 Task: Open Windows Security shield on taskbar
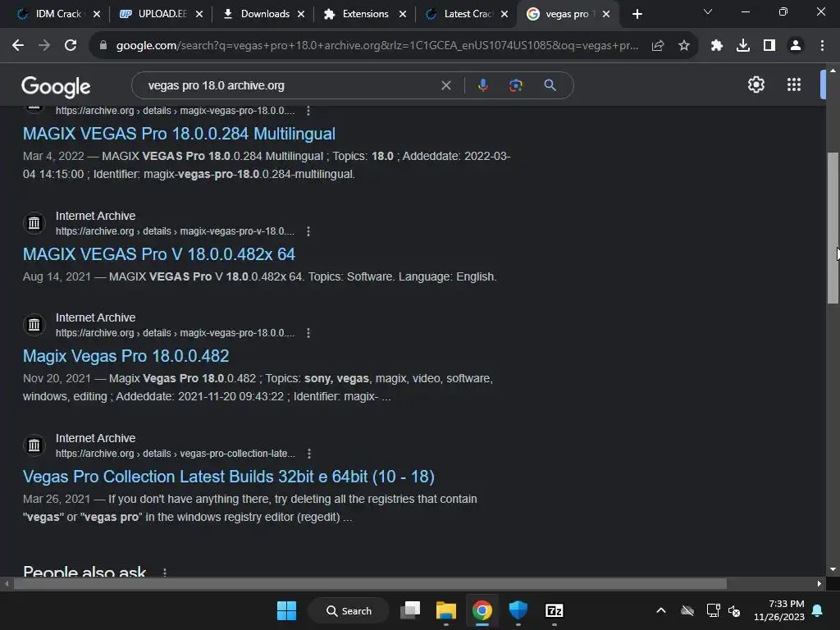coord(518,610)
